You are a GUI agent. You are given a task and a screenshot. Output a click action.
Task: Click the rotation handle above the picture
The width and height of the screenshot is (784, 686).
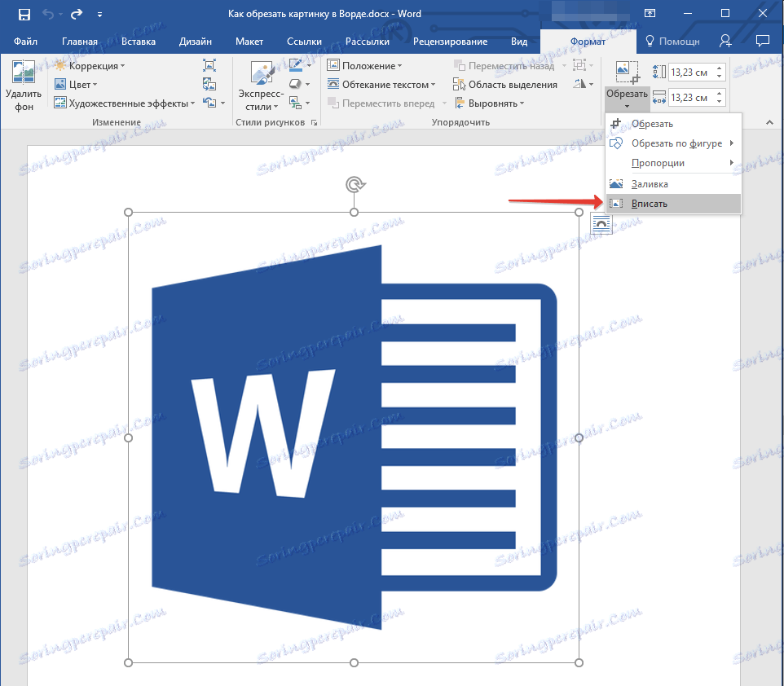(355, 184)
